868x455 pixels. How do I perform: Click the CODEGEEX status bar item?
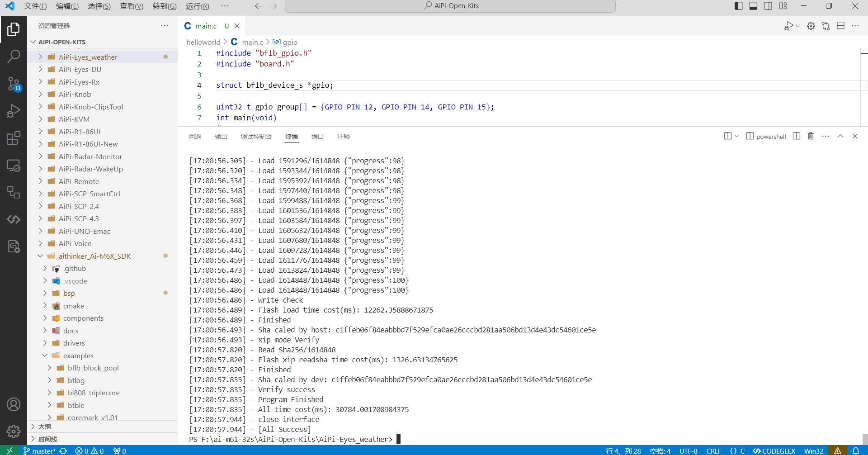[x=774, y=450]
